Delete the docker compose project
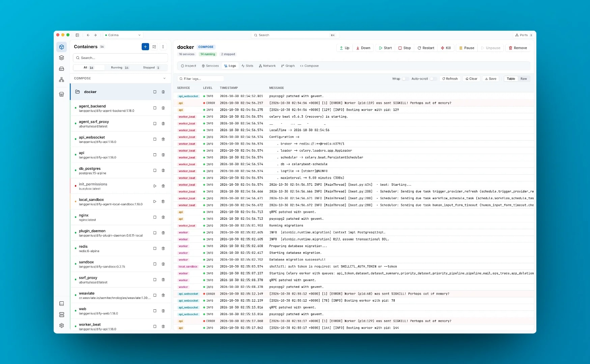This screenshot has height=364, width=590. [x=163, y=92]
